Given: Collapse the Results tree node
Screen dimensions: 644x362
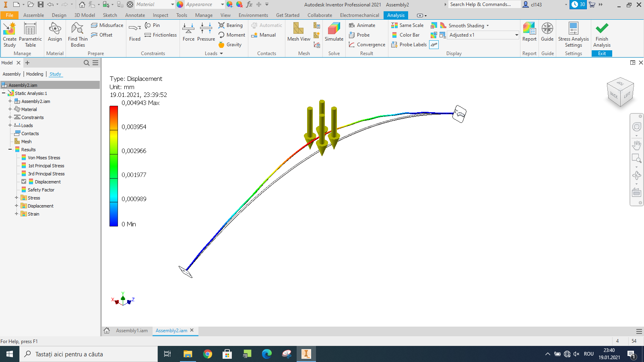Looking at the screenshot, I should [x=10, y=150].
